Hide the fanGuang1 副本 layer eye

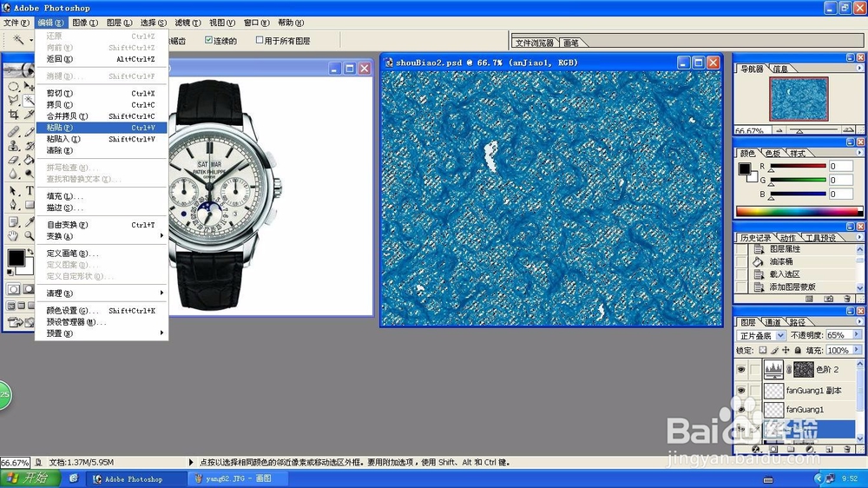(x=741, y=390)
